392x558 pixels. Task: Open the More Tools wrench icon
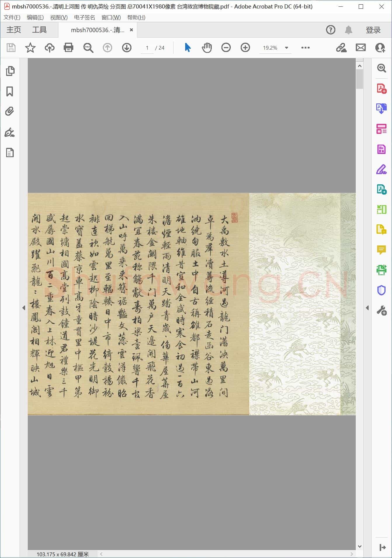381,310
